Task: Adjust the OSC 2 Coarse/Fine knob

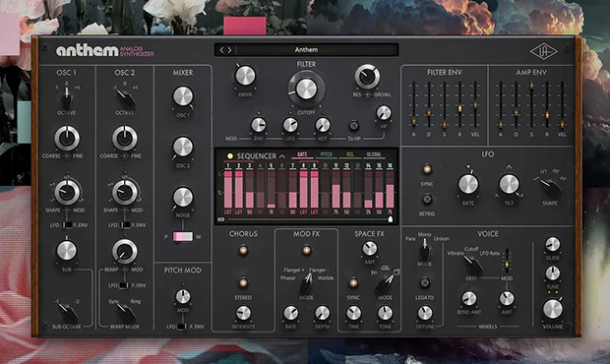Action: [x=125, y=138]
